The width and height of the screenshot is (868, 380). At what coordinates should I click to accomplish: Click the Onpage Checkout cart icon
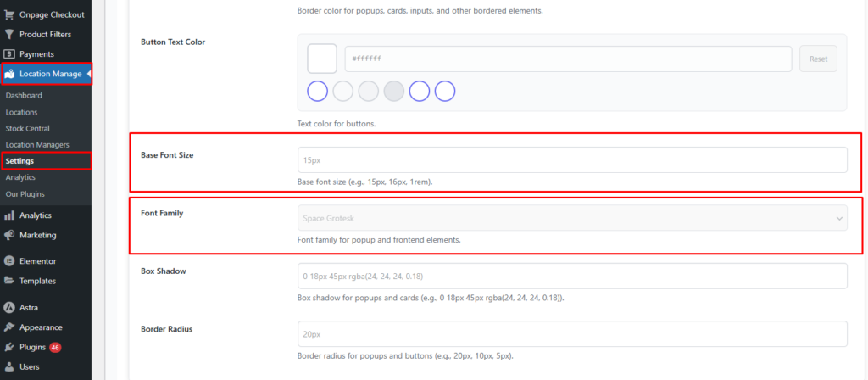[x=8, y=14]
